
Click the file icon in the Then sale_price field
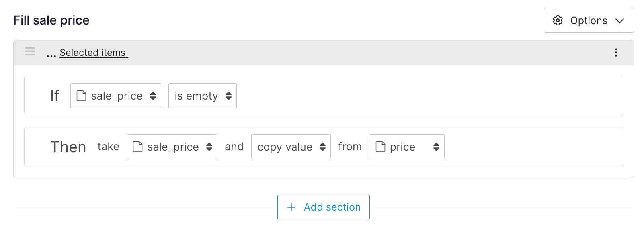click(138, 147)
